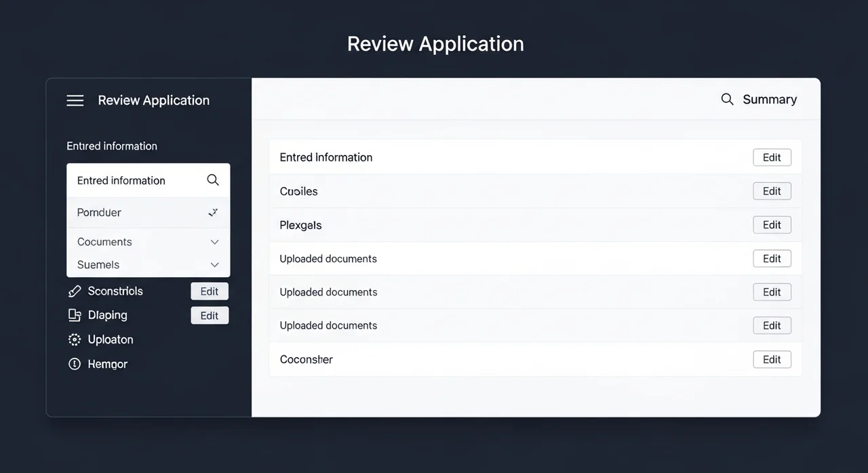Edit the Entred Information row
The width and height of the screenshot is (868, 473).
tap(772, 157)
